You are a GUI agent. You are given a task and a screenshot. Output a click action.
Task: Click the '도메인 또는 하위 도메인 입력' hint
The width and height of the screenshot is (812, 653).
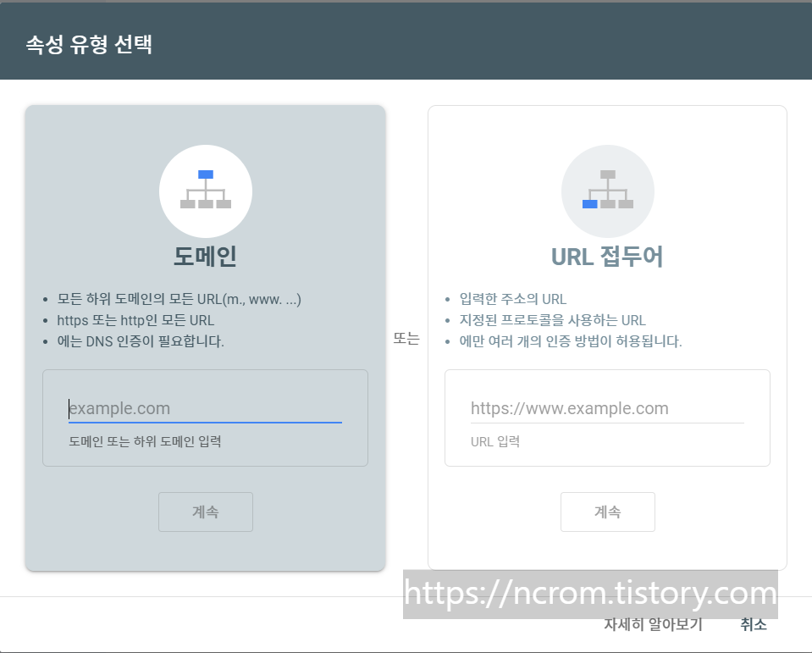point(145,442)
